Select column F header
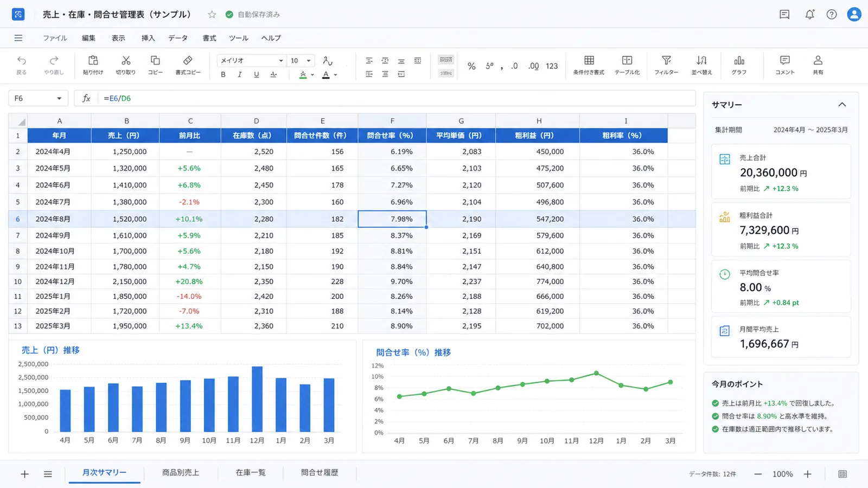 [x=392, y=121]
